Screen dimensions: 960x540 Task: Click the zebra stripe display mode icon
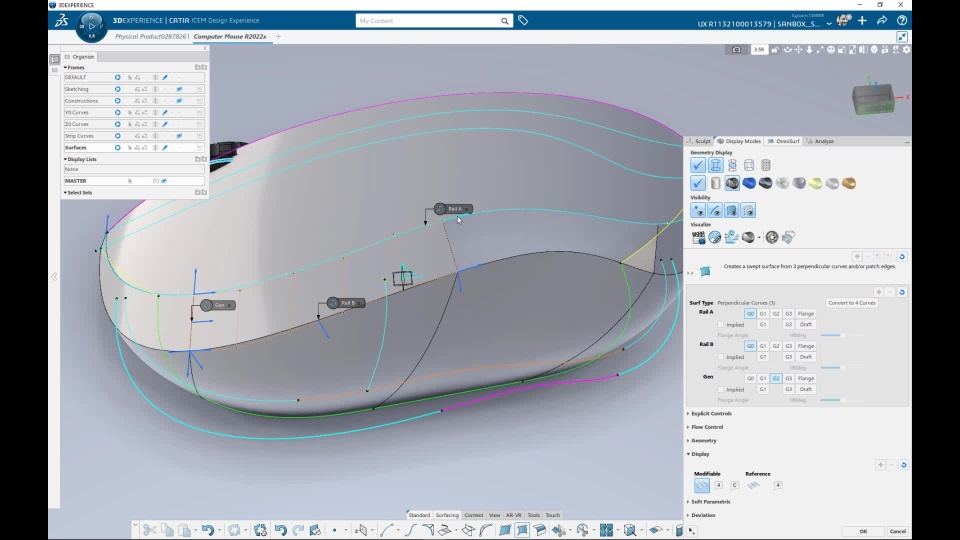coord(732,183)
